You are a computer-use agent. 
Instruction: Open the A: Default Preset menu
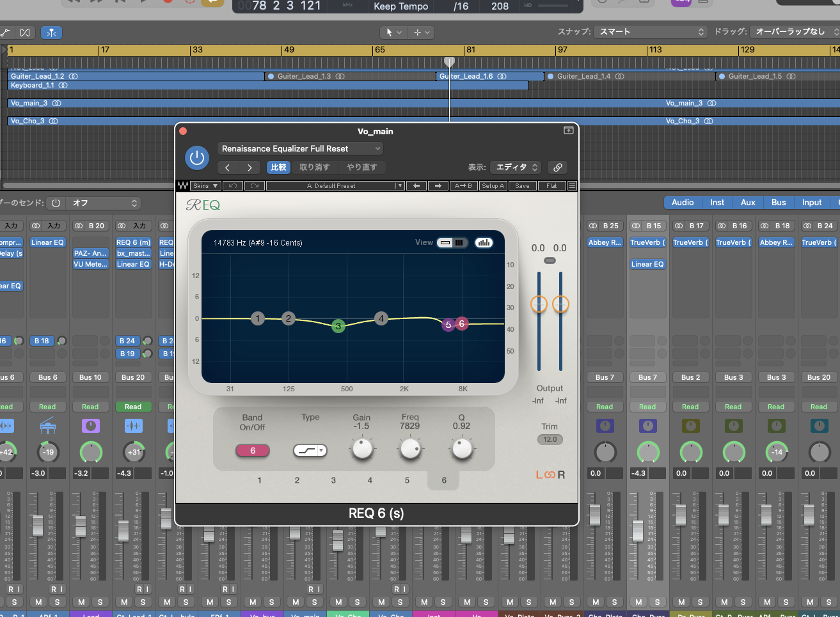(x=335, y=185)
